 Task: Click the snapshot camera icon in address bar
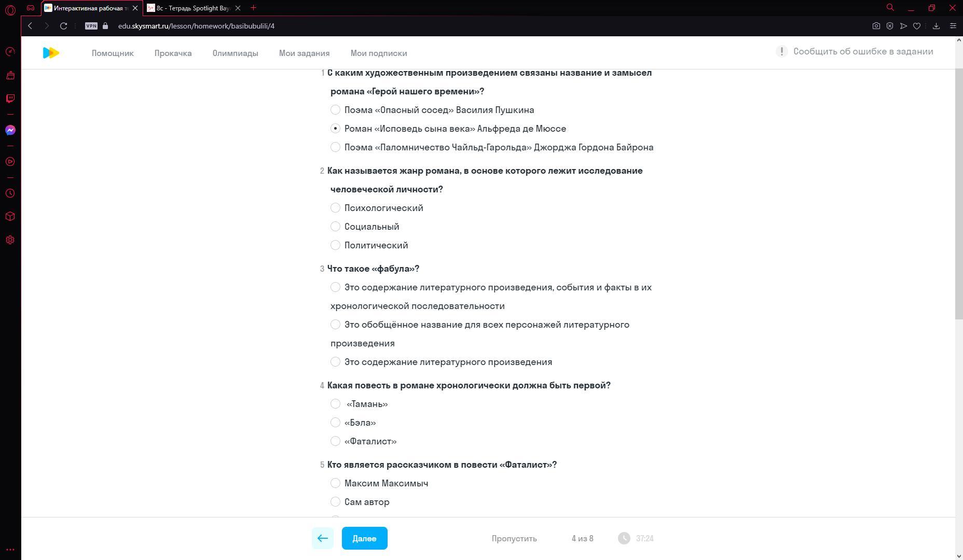(x=876, y=26)
